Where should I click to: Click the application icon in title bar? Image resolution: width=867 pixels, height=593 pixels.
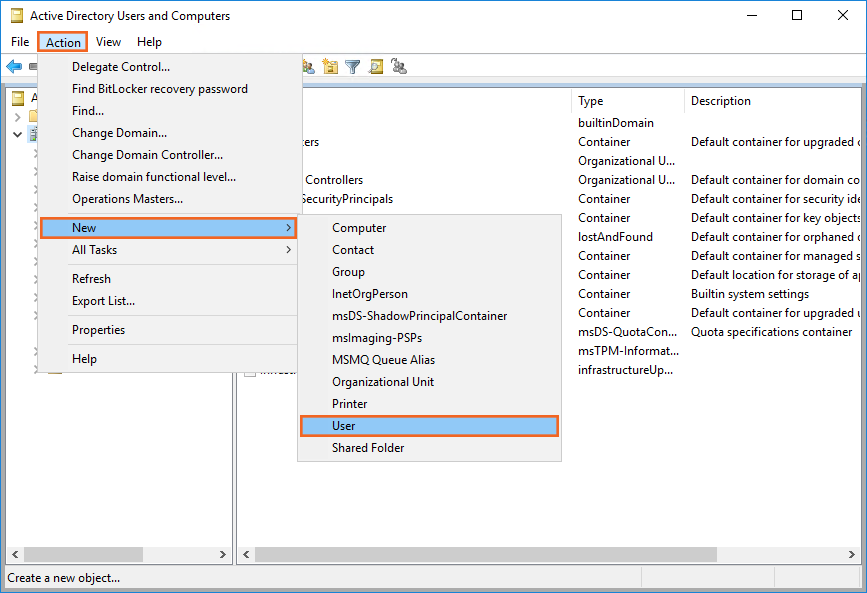tap(16, 16)
